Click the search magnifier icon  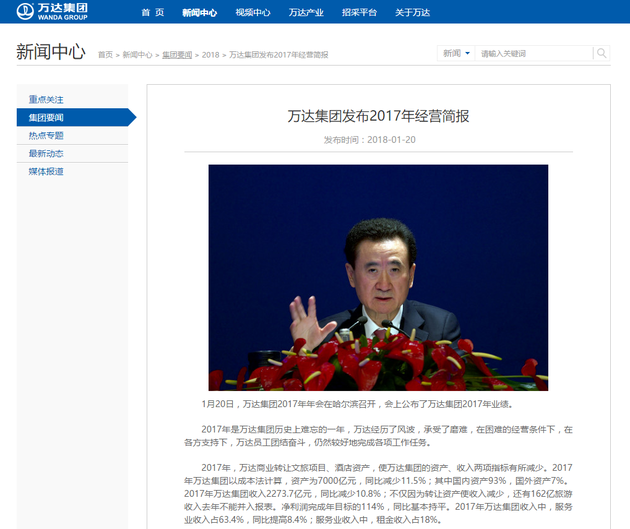pos(601,53)
